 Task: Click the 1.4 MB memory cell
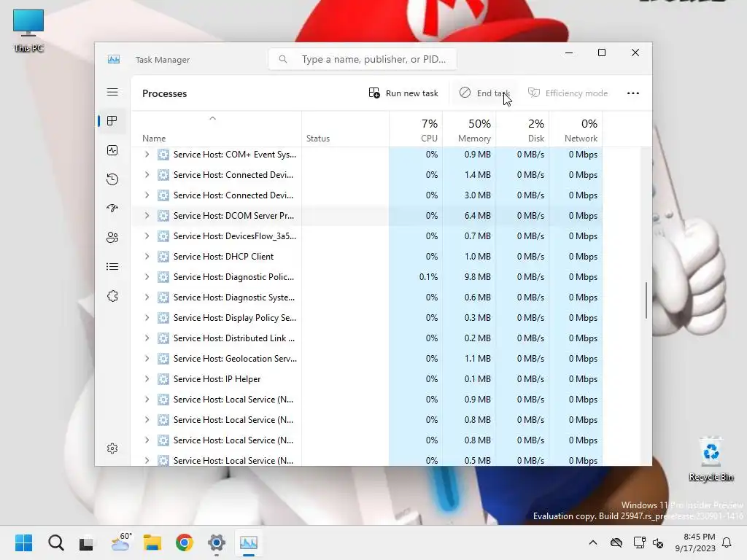click(x=469, y=175)
